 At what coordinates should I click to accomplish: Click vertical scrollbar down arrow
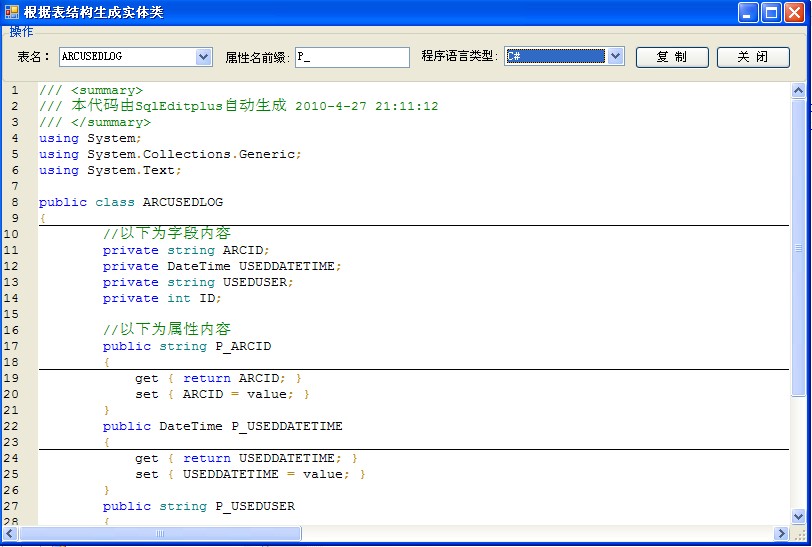pyautogui.click(x=799, y=516)
